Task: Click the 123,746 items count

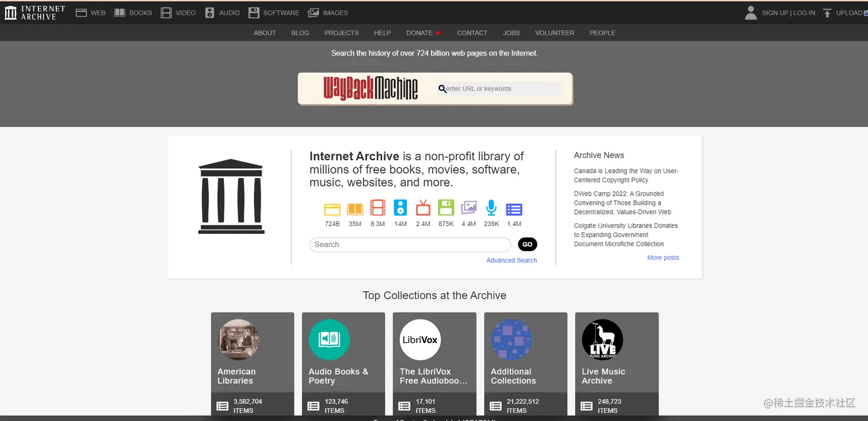Action: click(x=336, y=406)
